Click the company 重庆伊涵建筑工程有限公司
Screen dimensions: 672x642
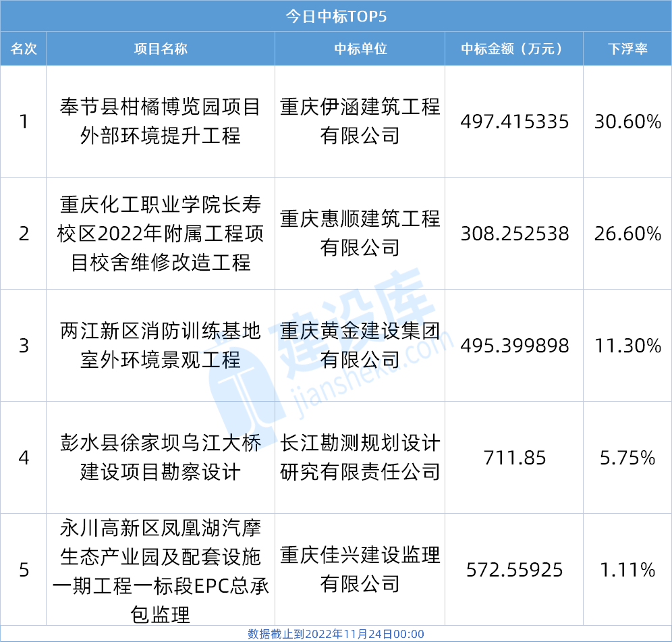(x=360, y=122)
